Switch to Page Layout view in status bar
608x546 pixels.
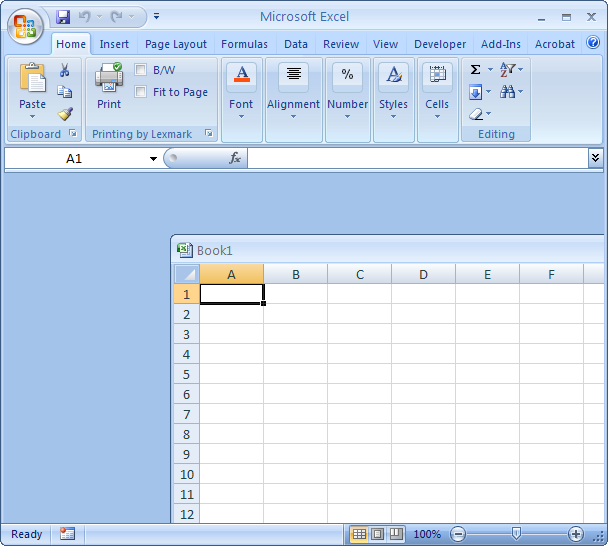(377, 534)
